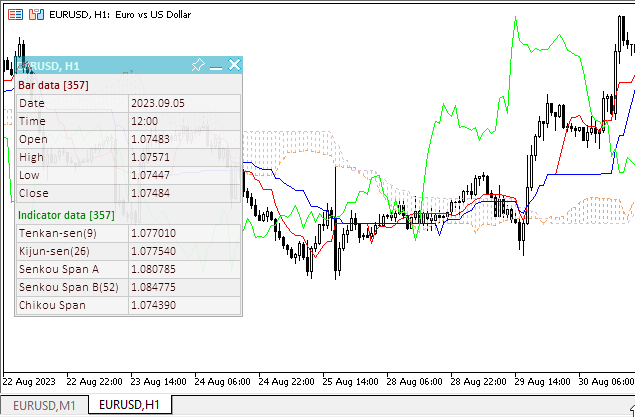The image size is (635, 417).
Task: Click the 'High' row label
Action: click(x=31, y=157)
